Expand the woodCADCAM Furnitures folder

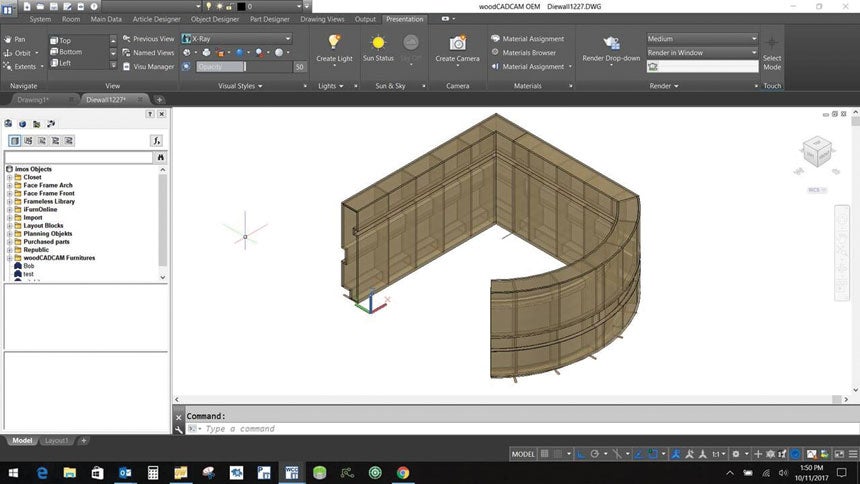click(9, 258)
